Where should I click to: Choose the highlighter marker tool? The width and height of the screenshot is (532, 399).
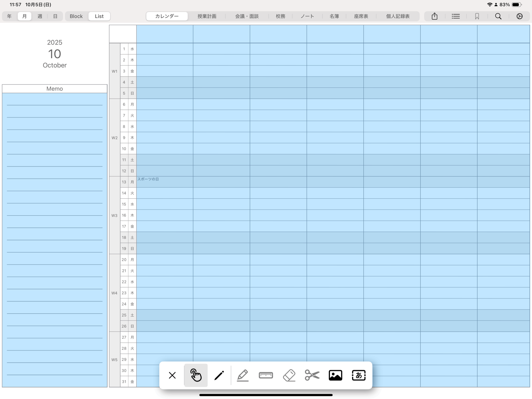(243, 375)
